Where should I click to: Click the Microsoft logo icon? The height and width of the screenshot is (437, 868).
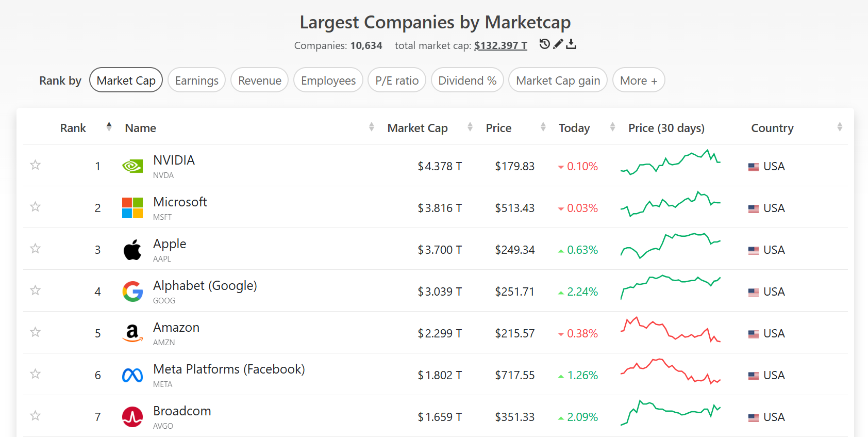click(132, 208)
